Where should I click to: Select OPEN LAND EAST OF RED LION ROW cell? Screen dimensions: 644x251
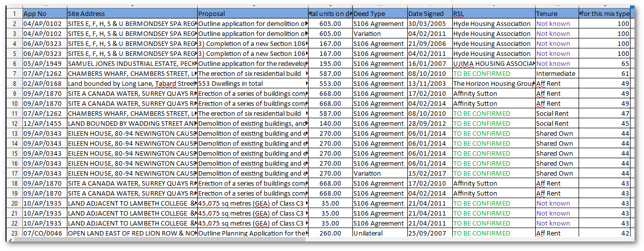(132, 234)
